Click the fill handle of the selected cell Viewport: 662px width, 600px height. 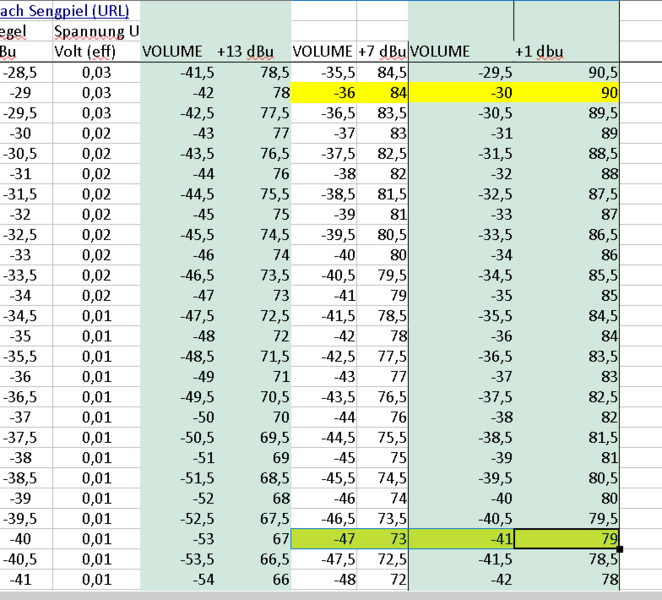(x=620, y=549)
